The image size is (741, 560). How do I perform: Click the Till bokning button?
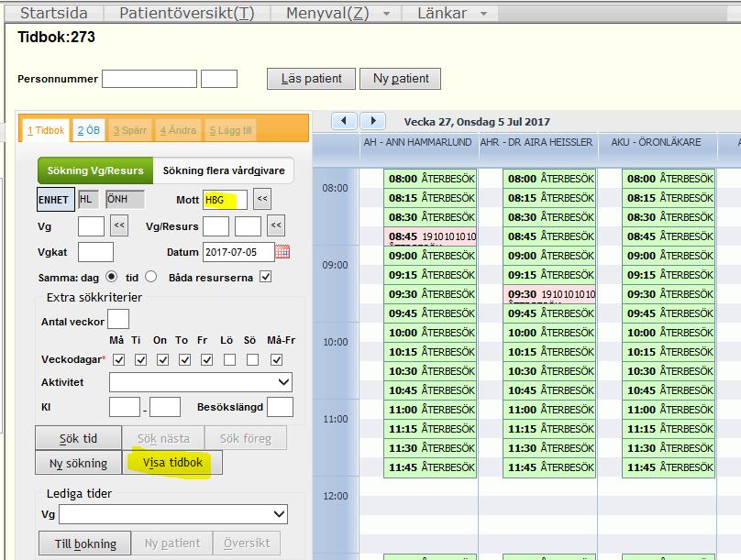[x=85, y=544]
